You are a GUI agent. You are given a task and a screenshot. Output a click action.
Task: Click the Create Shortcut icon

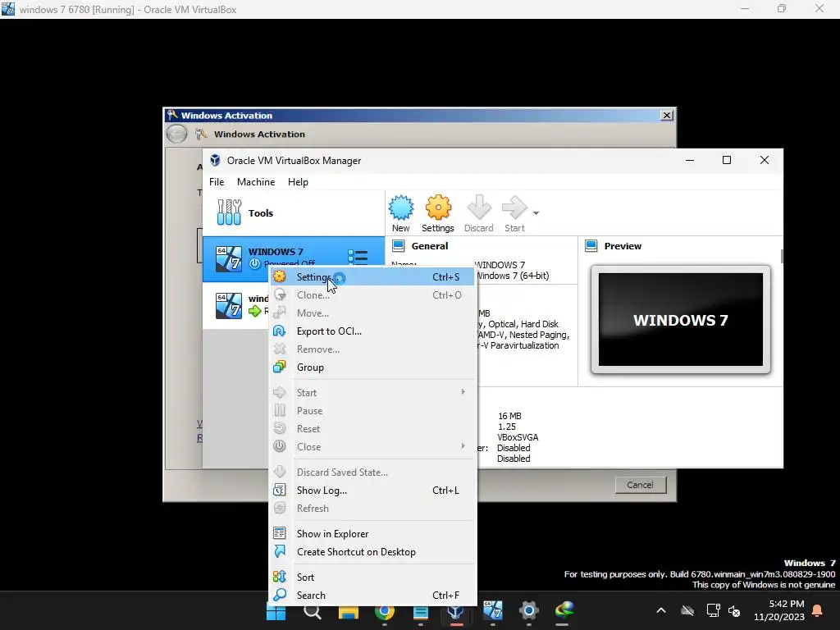click(280, 551)
